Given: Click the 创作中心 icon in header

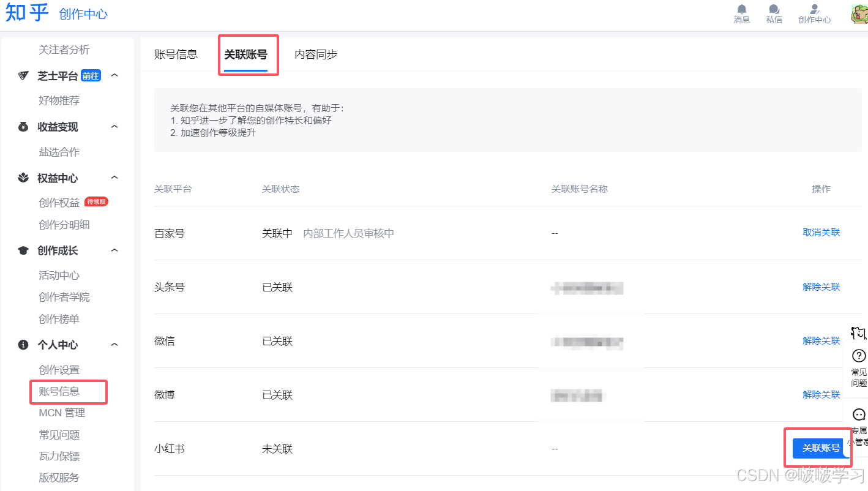Looking at the screenshot, I should point(815,9).
